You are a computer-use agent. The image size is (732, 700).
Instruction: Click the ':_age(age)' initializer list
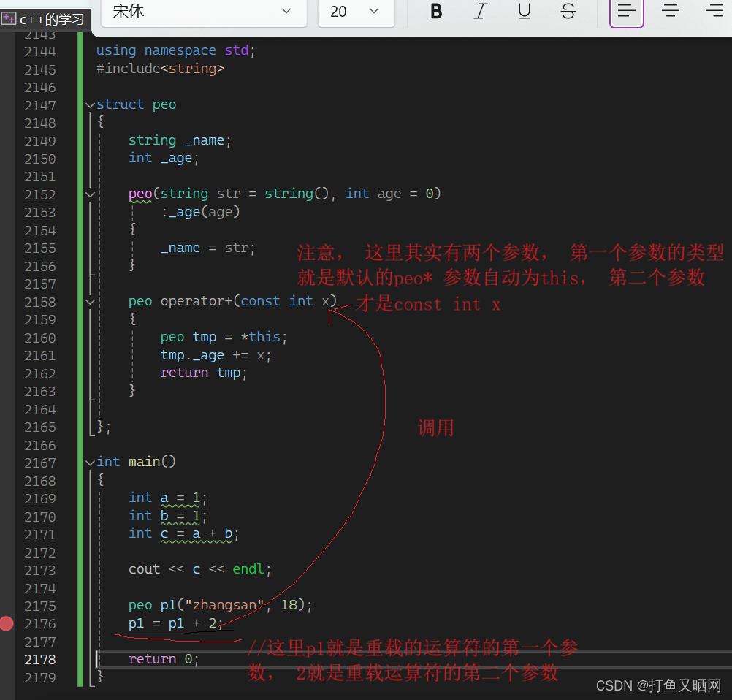[200, 212]
